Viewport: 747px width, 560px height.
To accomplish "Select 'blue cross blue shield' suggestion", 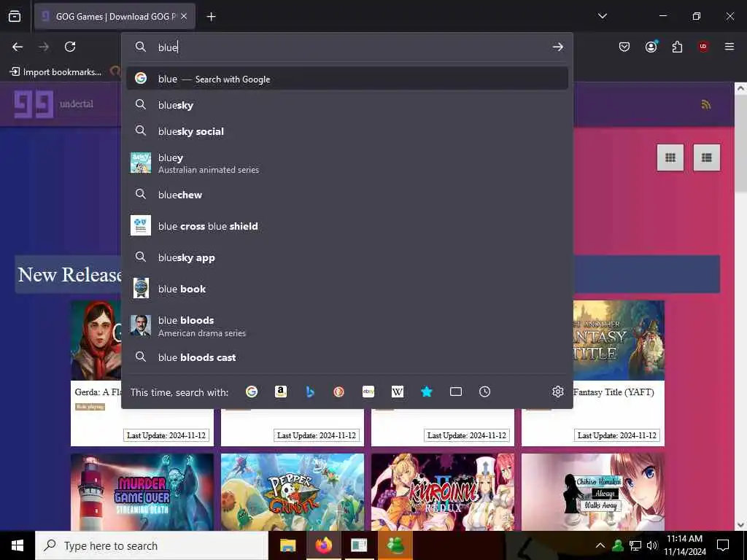I will tap(347, 226).
